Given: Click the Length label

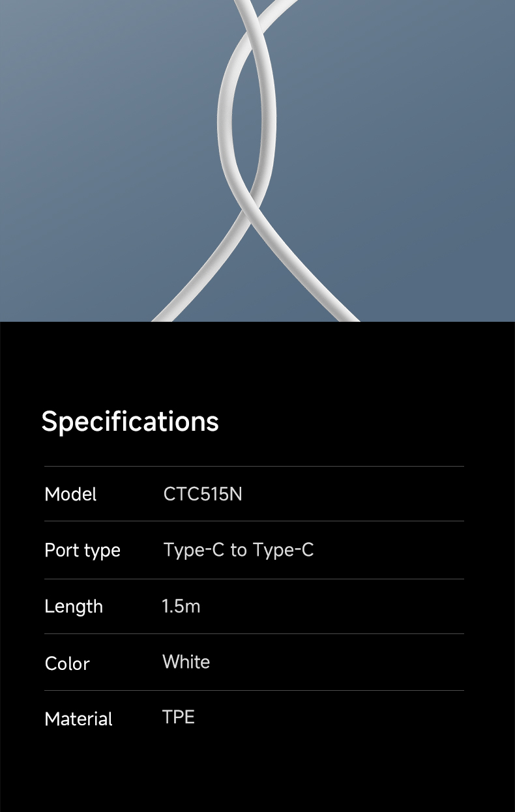Looking at the screenshot, I should coord(74,607).
